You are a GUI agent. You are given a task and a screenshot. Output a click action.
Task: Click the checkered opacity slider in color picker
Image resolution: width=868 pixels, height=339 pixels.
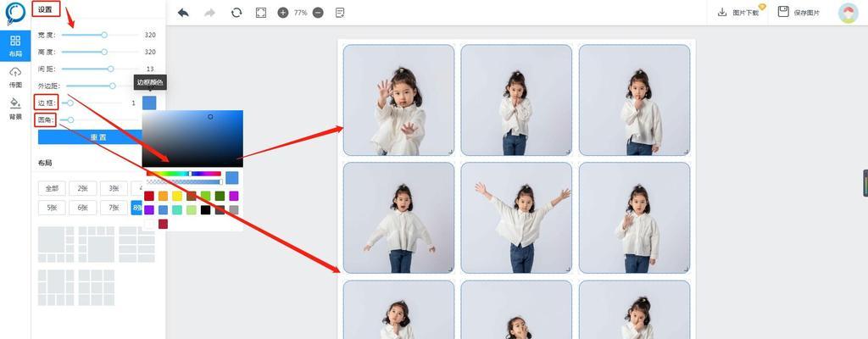click(184, 181)
